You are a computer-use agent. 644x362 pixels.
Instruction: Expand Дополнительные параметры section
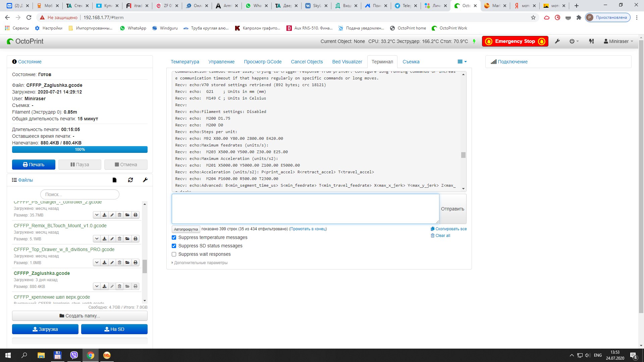point(200,263)
